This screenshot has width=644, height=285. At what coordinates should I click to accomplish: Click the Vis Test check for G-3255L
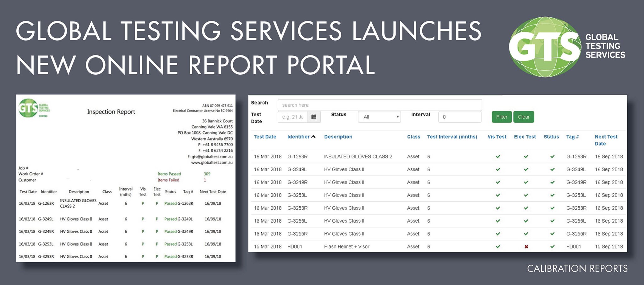(498, 221)
